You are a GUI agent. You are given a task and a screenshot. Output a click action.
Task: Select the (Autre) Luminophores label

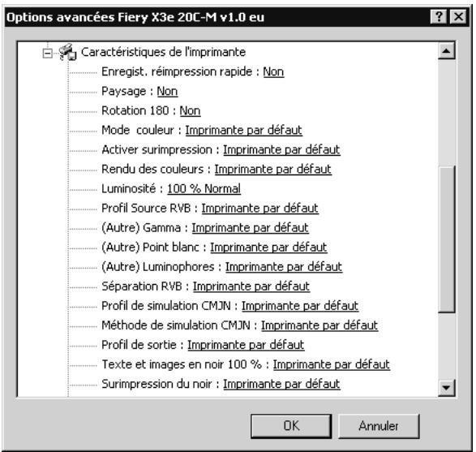point(158,267)
